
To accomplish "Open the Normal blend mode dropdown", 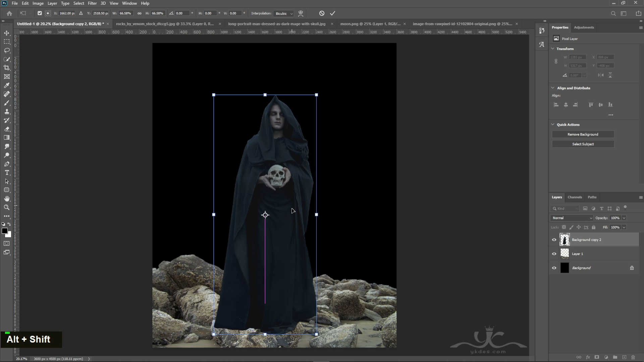I will (x=572, y=218).
